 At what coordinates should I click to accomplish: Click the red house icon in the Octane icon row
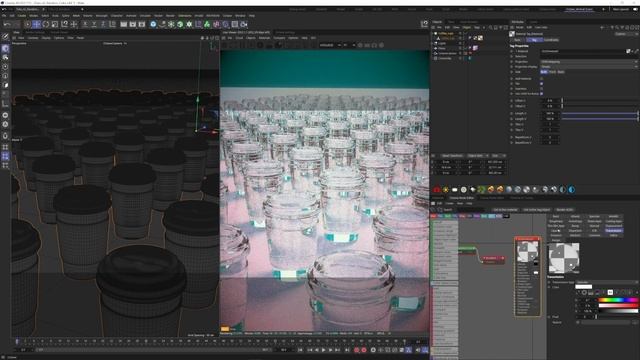(437, 189)
